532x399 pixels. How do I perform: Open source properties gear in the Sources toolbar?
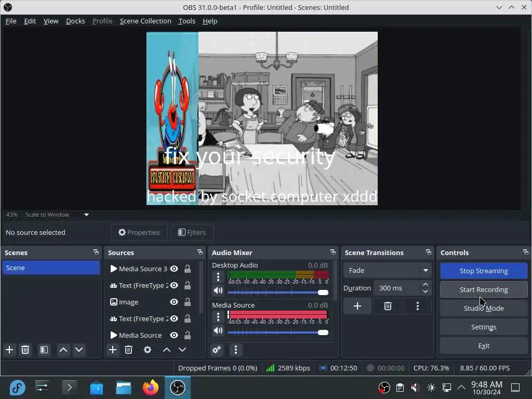[x=148, y=350]
